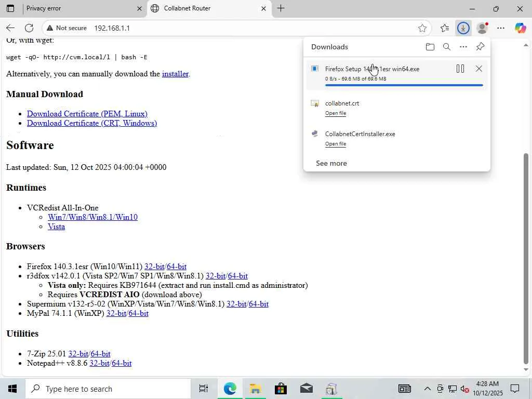This screenshot has height=399, width=532.
Task: Open Edge Settings and more menu
Action: point(501,28)
